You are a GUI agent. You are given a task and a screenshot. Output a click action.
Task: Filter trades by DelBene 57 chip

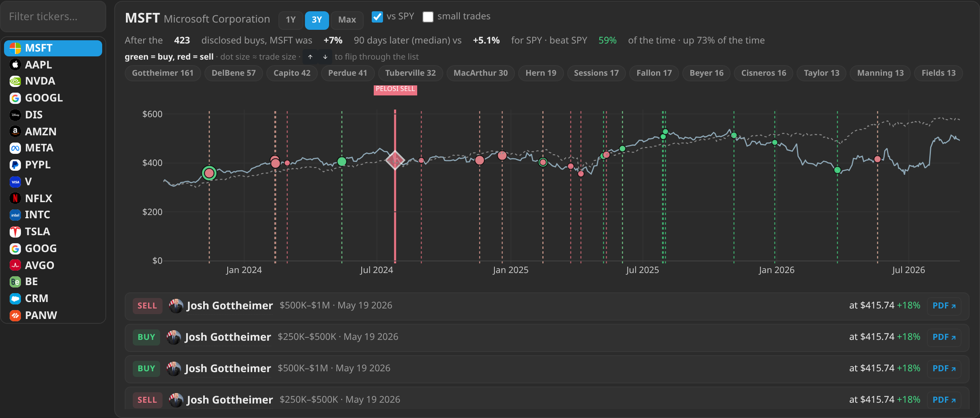pyautogui.click(x=233, y=73)
